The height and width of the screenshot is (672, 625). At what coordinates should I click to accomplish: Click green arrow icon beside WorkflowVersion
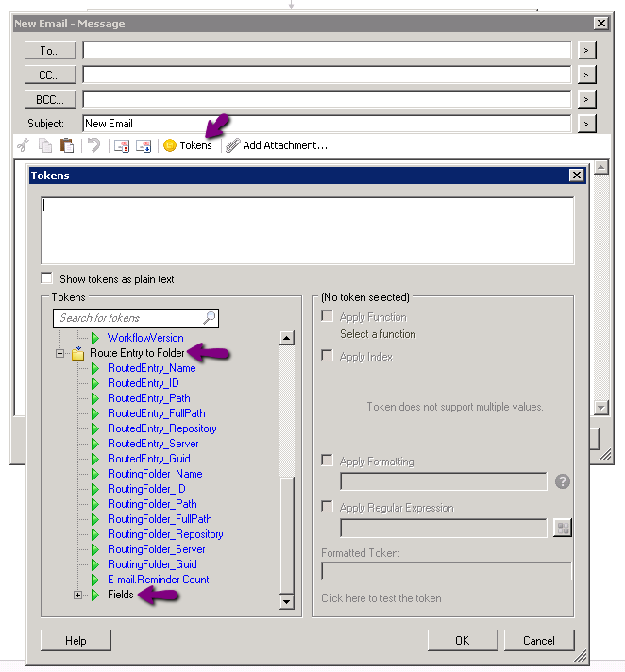[x=95, y=338]
